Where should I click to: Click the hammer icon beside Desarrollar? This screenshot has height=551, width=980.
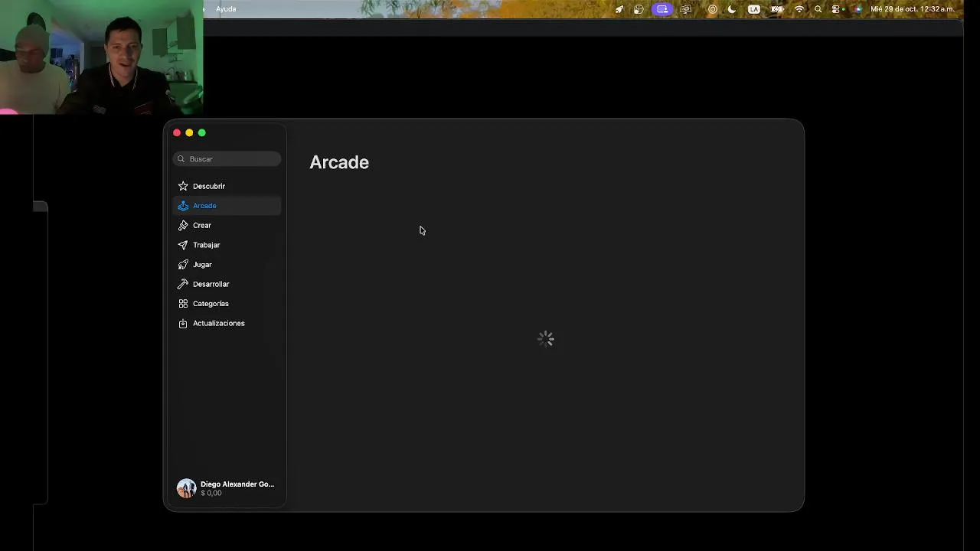pos(183,284)
